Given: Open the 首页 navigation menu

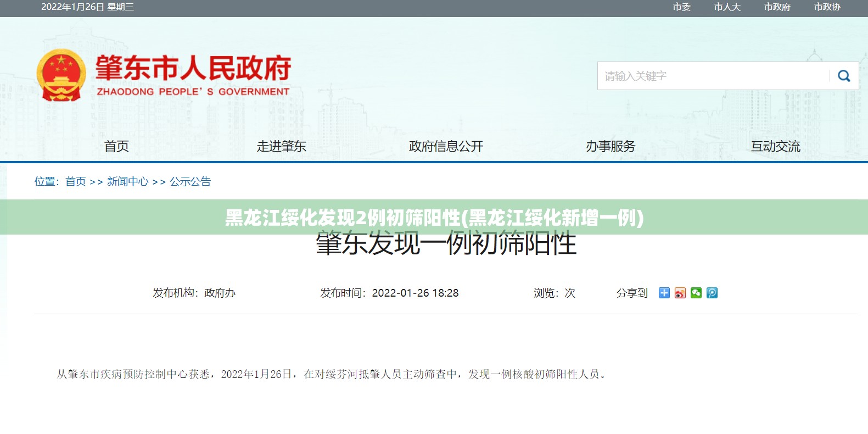Looking at the screenshot, I should pyautogui.click(x=116, y=146).
